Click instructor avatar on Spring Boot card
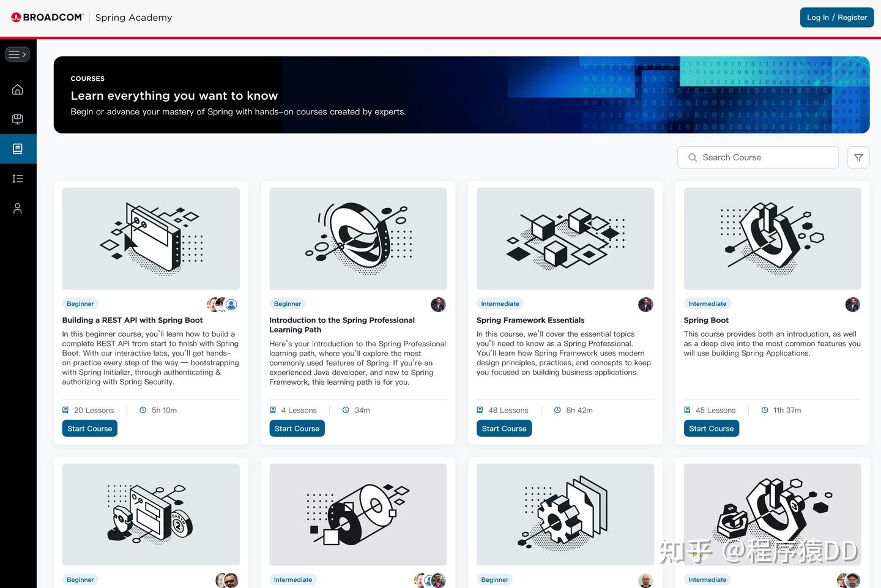The height and width of the screenshot is (588, 881). pyautogui.click(x=853, y=304)
